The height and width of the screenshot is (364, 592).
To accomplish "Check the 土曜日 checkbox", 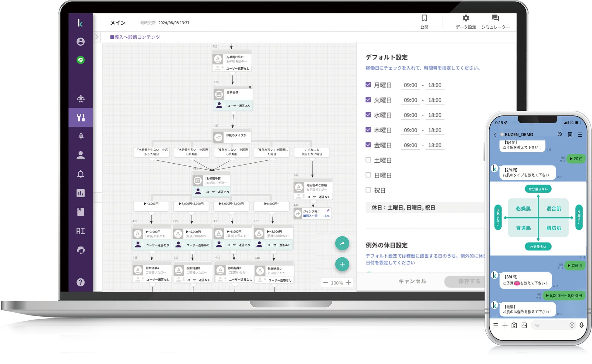I will 368,160.
